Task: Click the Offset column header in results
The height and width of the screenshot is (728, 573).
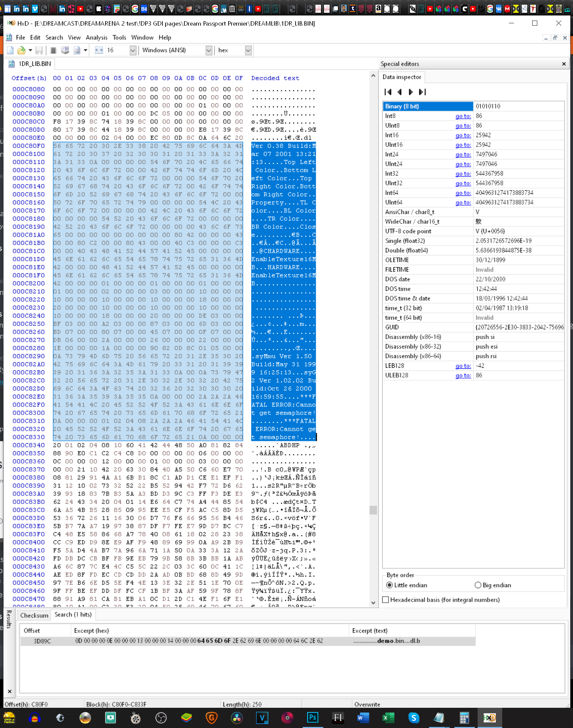Action: point(45,631)
